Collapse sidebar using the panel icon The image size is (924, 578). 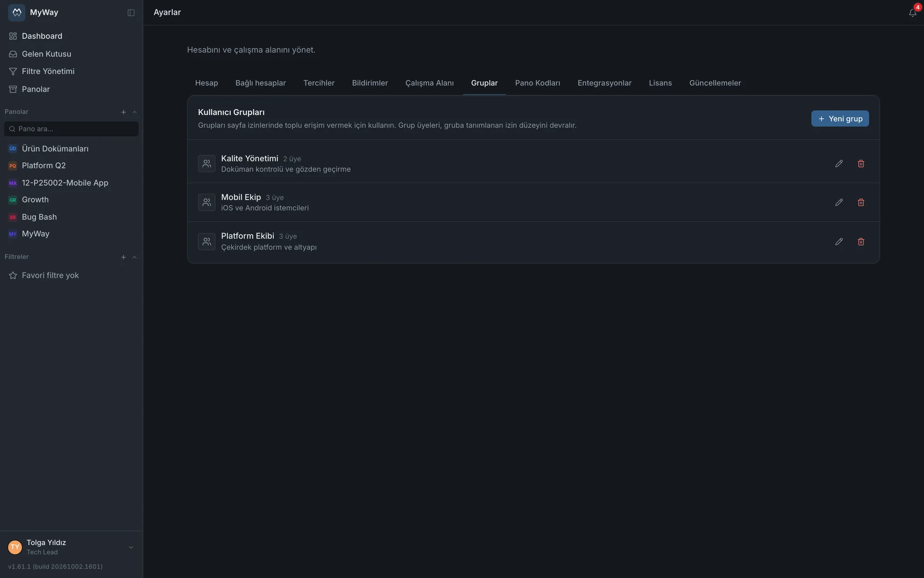131,12
